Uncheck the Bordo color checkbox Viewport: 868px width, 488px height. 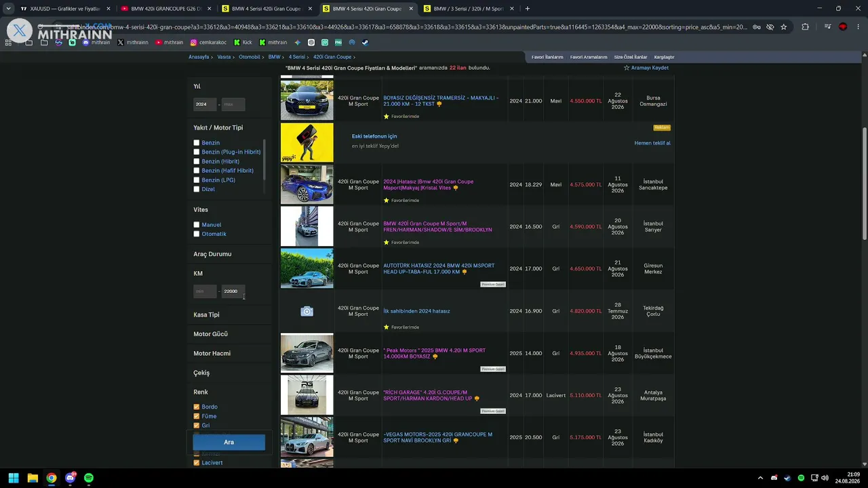tap(197, 407)
